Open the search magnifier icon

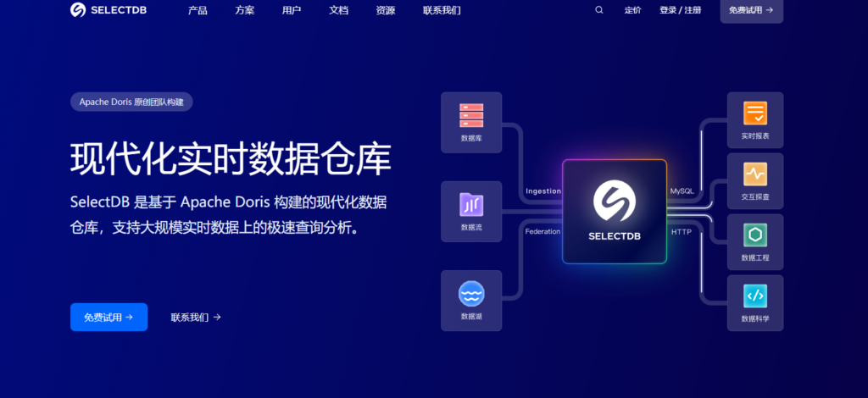pyautogui.click(x=599, y=10)
